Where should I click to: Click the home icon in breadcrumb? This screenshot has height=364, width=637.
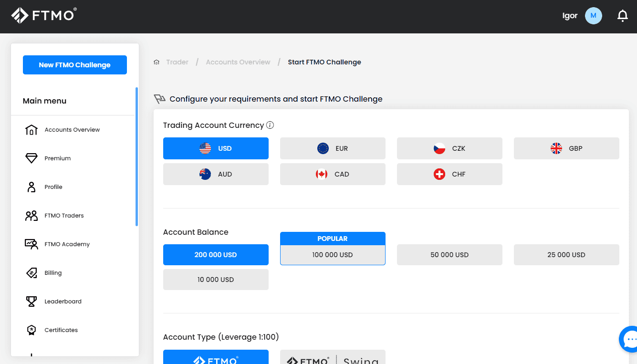click(157, 62)
